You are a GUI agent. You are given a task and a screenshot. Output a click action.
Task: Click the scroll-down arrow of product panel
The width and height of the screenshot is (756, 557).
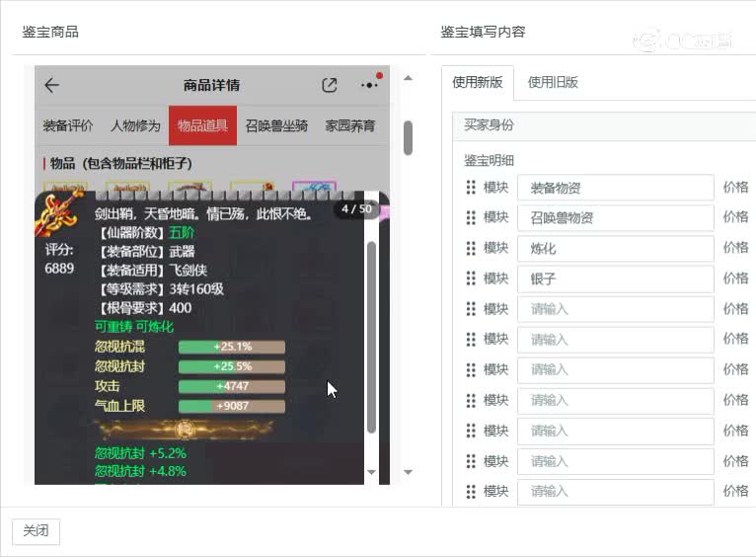[408, 472]
